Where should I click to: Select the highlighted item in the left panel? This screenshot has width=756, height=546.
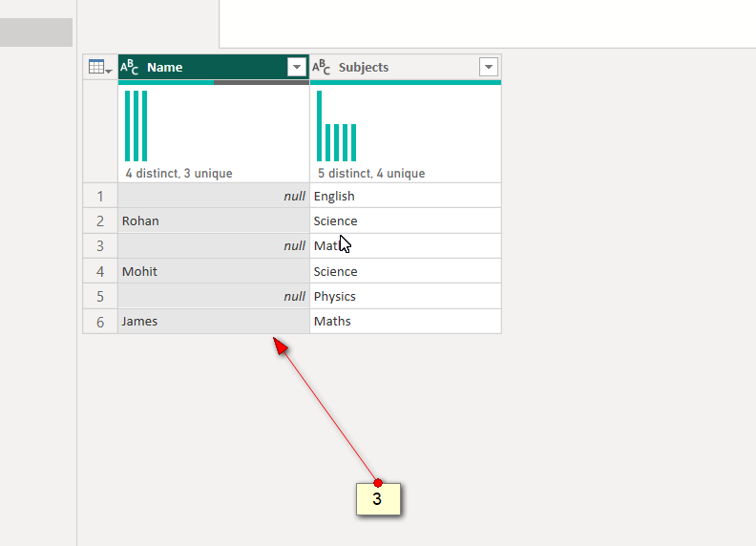[36, 32]
